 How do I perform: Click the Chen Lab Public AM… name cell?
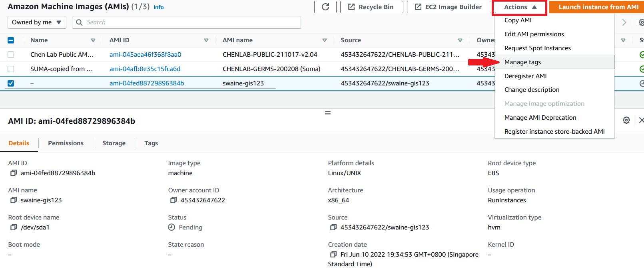[62, 54]
